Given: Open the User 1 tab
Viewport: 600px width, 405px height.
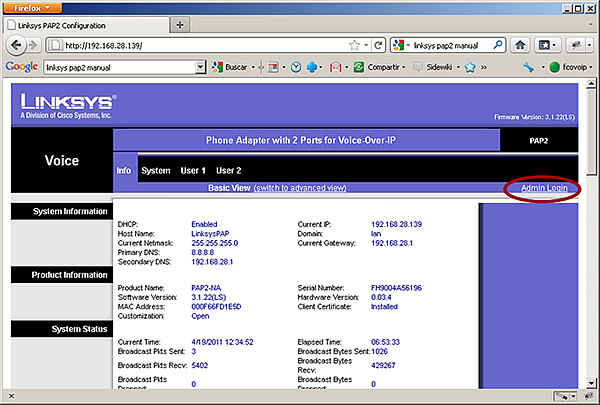Looking at the screenshot, I should pyautogui.click(x=193, y=170).
